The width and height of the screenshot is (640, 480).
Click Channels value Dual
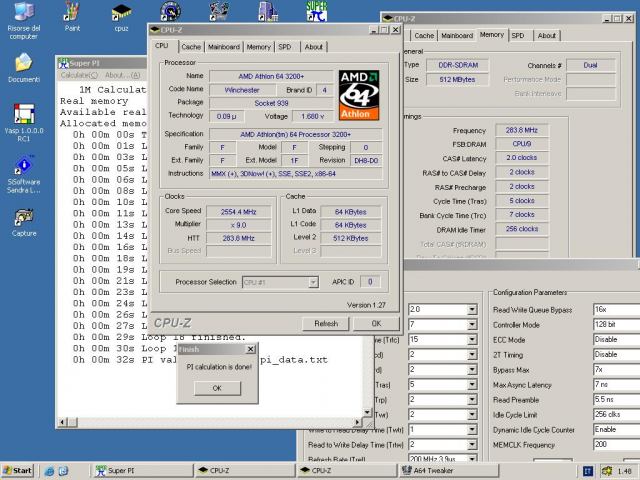pos(590,65)
